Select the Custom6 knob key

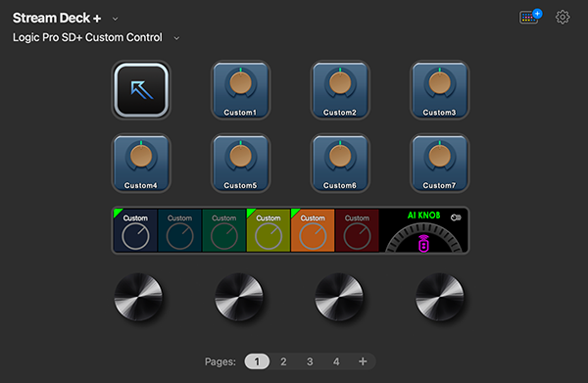coord(340,163)
